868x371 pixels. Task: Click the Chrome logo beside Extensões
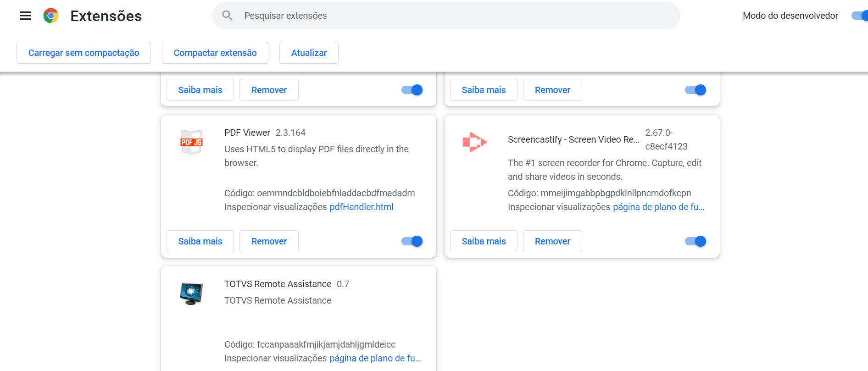point(51,16)
